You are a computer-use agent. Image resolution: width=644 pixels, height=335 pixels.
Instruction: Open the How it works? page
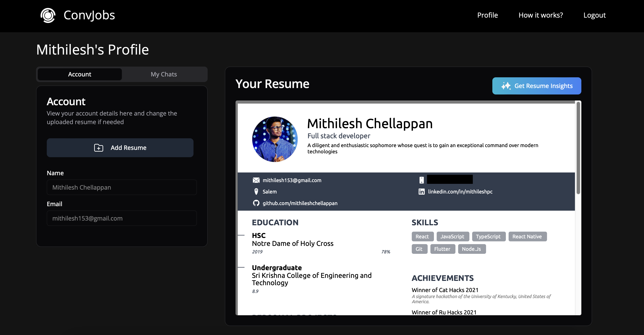[x=541, y=15]
